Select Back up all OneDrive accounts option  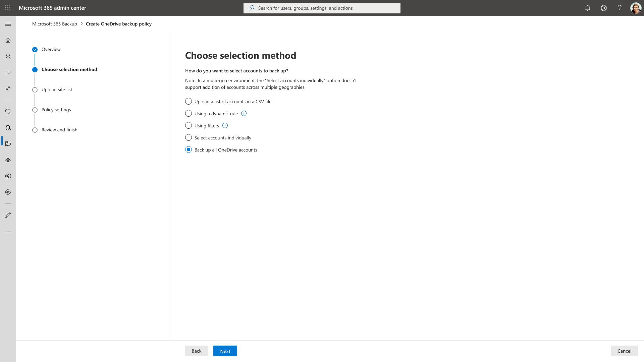[221, 149]
